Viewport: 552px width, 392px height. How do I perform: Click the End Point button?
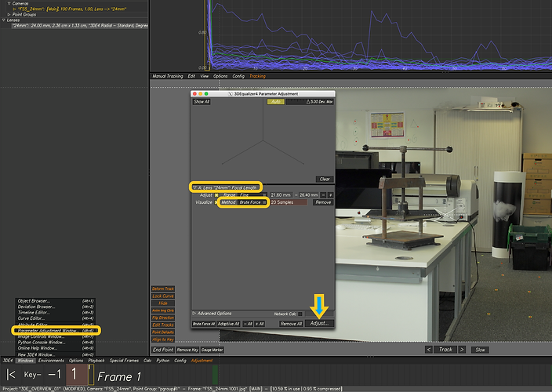(163, 350)
